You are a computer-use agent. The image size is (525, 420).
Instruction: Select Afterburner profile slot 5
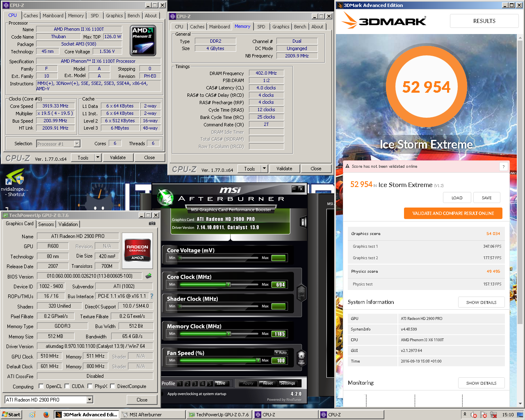(210, 383)
